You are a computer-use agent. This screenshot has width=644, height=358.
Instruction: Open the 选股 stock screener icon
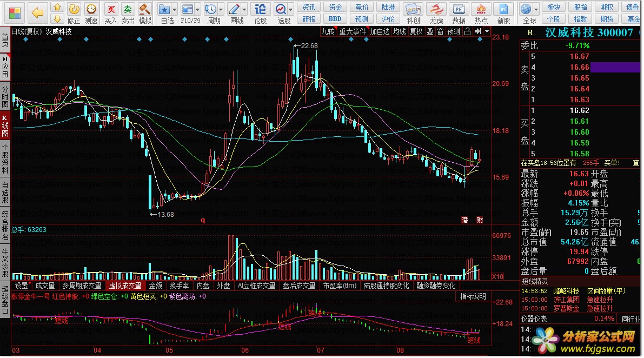281,9
